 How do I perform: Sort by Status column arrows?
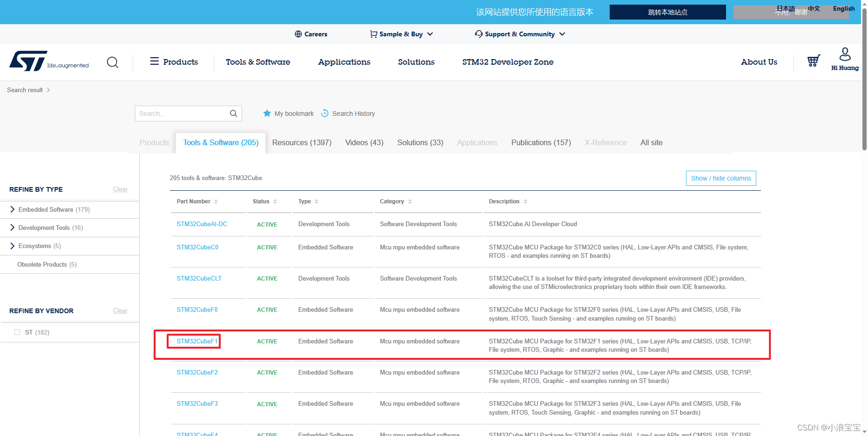(275, 201)
